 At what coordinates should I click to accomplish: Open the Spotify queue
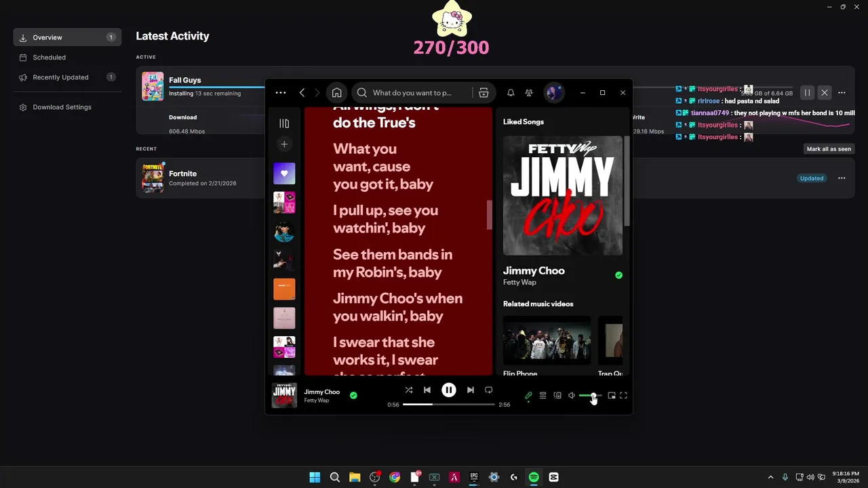coord(542,396)
